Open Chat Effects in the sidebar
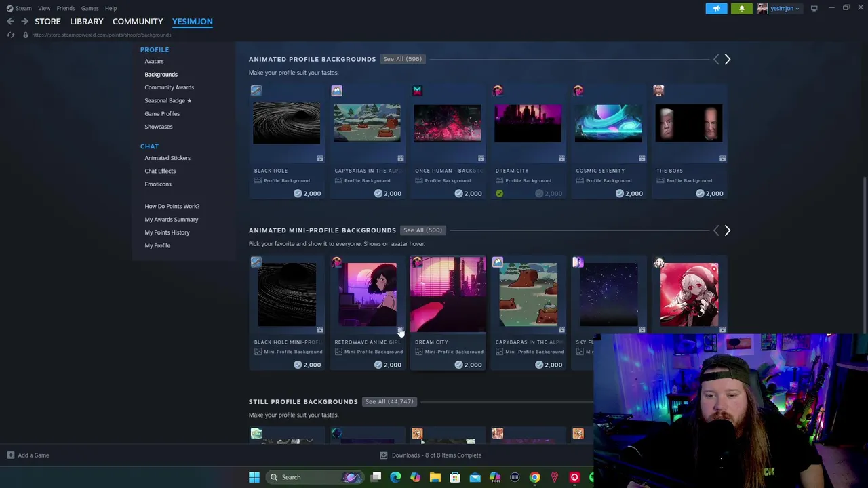 (x=160, y=171)
